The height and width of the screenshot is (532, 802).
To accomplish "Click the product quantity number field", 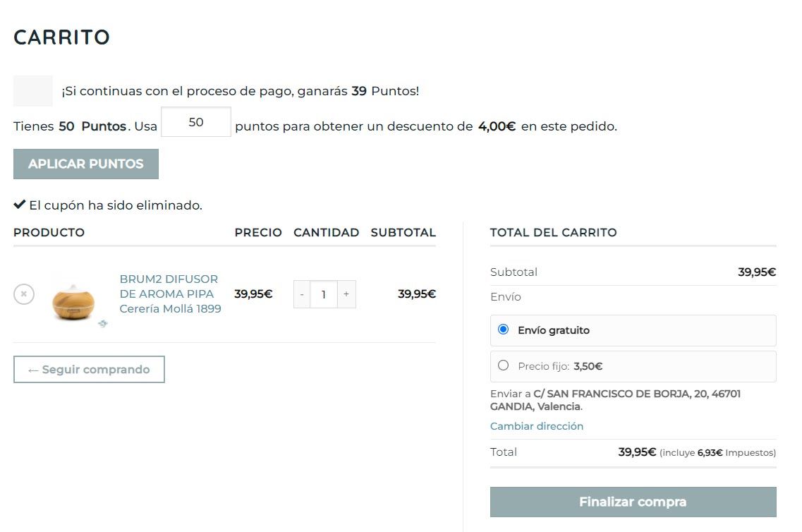I will click(324, 294).
